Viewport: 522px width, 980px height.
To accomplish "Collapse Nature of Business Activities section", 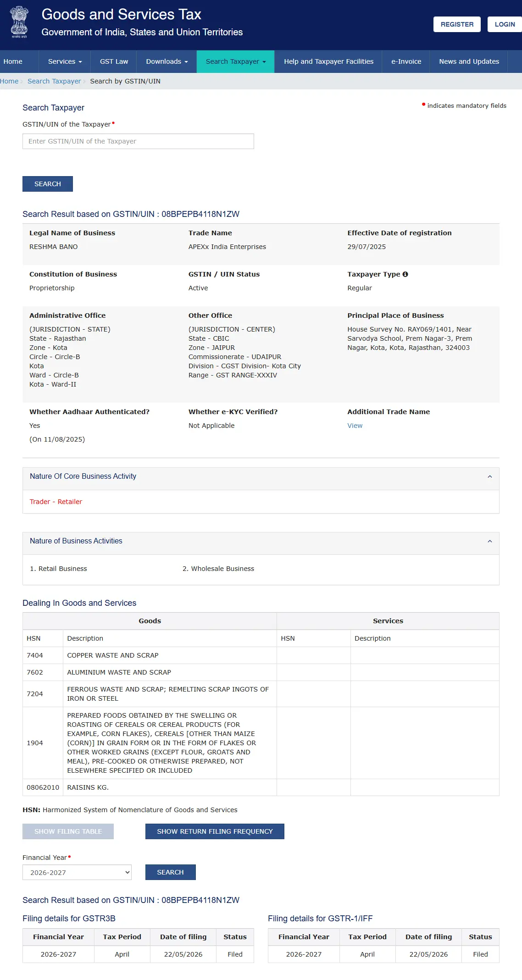I will (x=489, y=541).
